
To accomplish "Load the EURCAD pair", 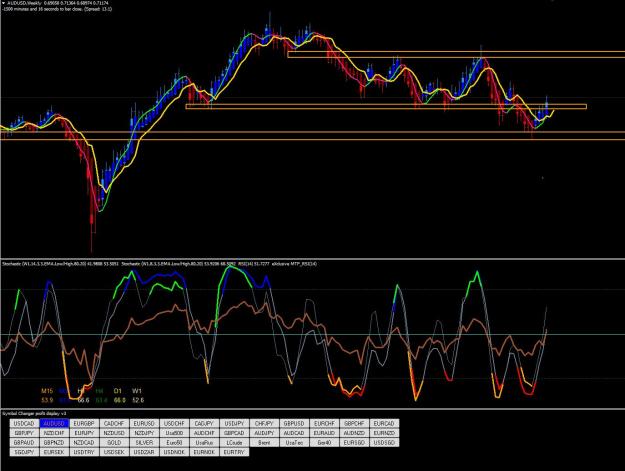I will 384,423.
